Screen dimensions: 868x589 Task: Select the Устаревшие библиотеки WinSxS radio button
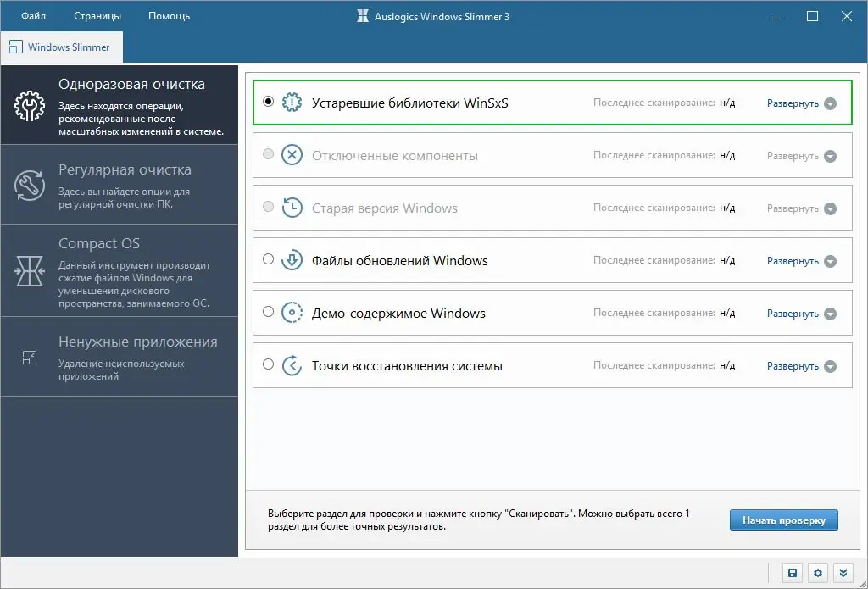pos(268,103)
